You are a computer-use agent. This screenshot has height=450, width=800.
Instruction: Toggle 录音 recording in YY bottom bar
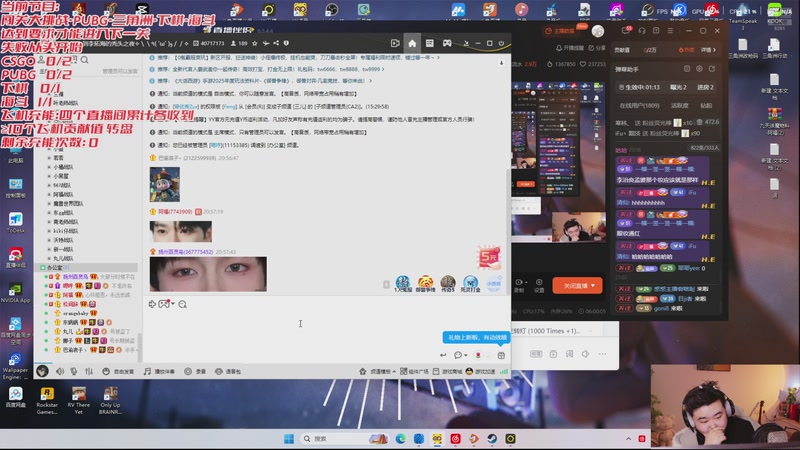(x=195, y=371)
